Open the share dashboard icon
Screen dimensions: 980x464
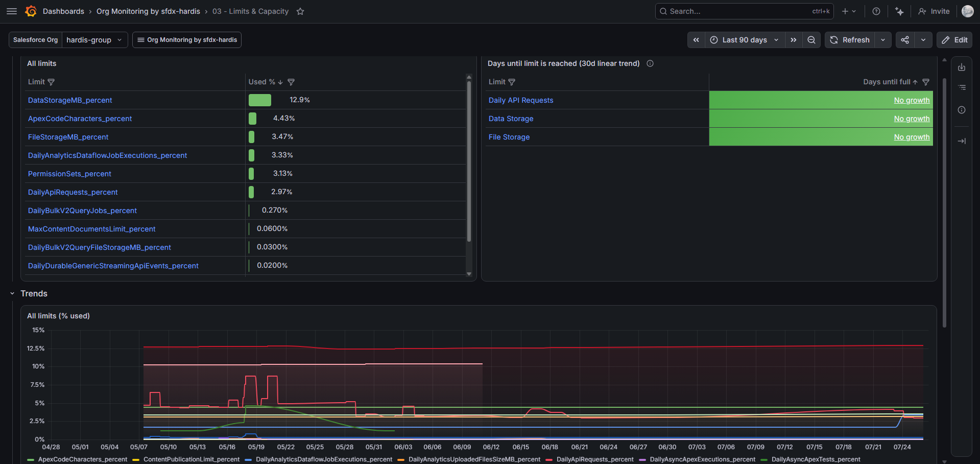pos(905,40)
